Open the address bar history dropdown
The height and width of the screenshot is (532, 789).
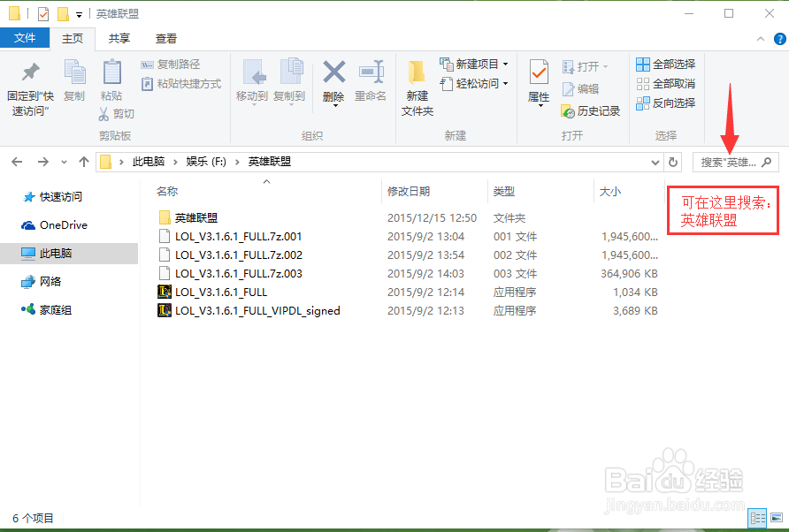click(x=655, y=163)
